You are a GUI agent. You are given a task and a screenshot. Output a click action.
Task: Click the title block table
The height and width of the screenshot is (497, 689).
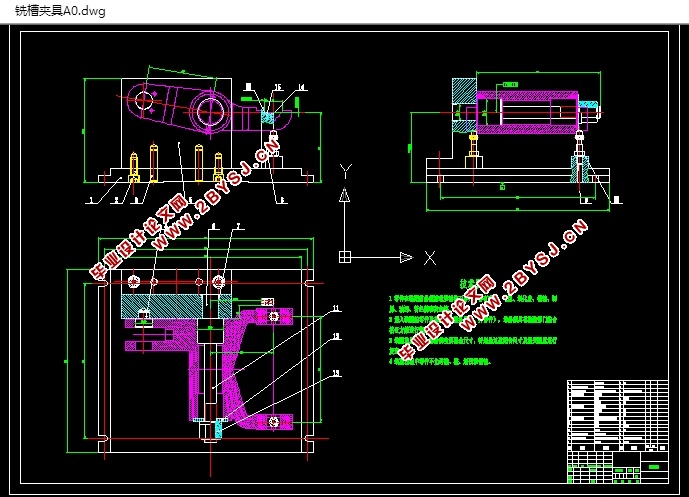click(x=618, y=432)
